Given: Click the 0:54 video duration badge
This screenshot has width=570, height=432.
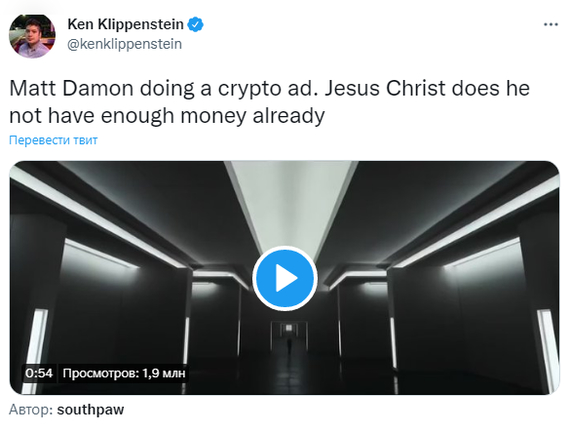Looking at the screenshot, I should pos(39,373).
